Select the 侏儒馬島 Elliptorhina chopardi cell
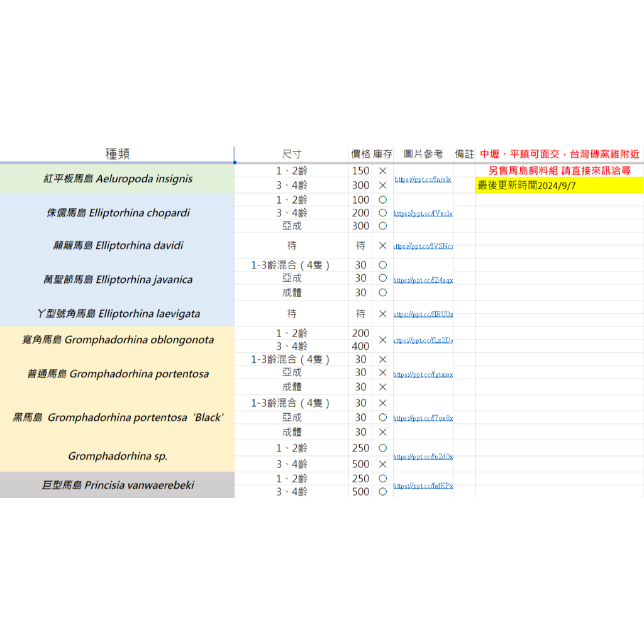 (118, 213)
